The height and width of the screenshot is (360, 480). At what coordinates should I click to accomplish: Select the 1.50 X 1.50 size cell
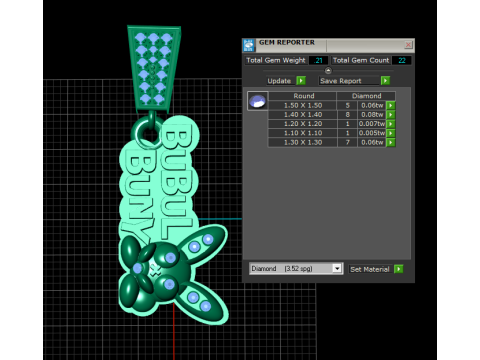(303, 105)
